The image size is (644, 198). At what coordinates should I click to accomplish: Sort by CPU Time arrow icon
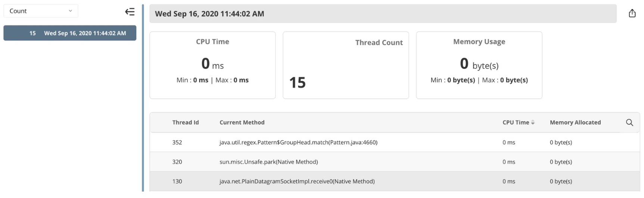(x=533, y=123)
